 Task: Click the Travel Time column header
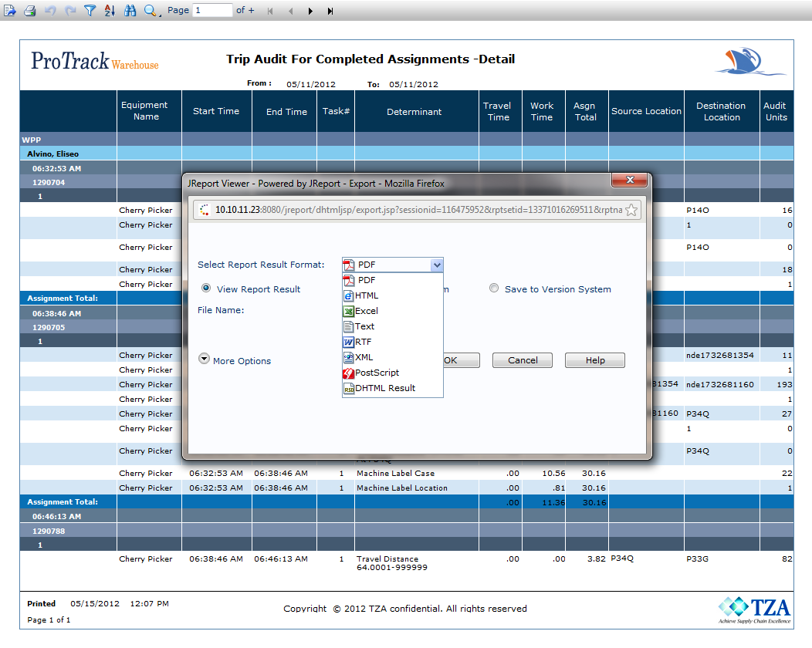click(500, 111)
